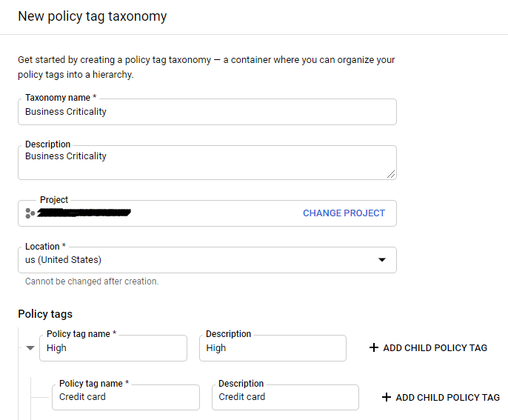
Task: Click the 'Policy tags' section heading
Action: pos(45,314)
